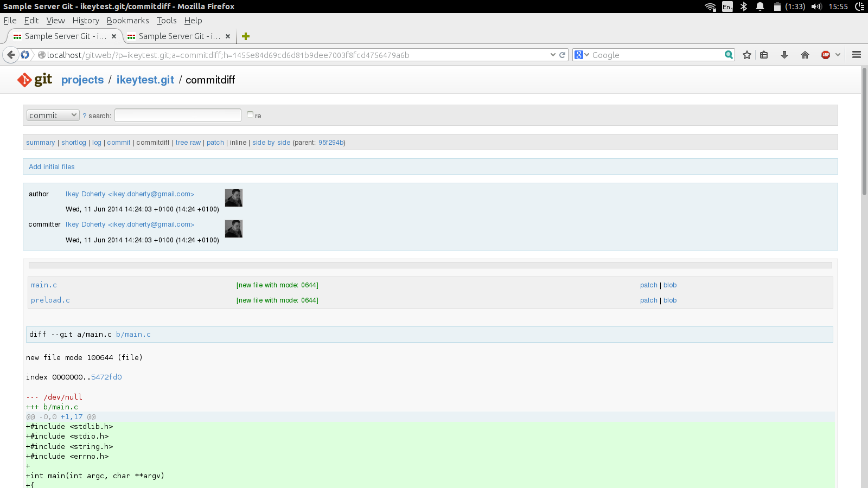Open the patch link for main.c
Screen dimensions: 868x488
[x=648, y=285]
